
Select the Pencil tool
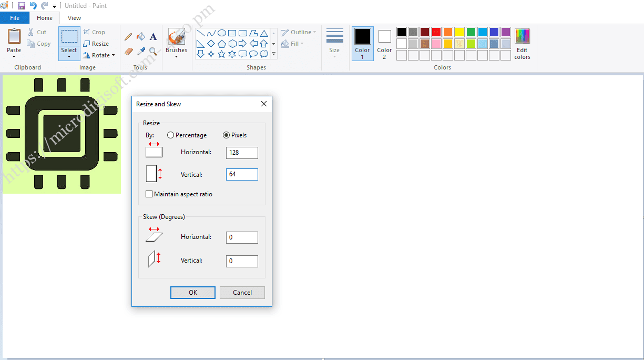128,36
